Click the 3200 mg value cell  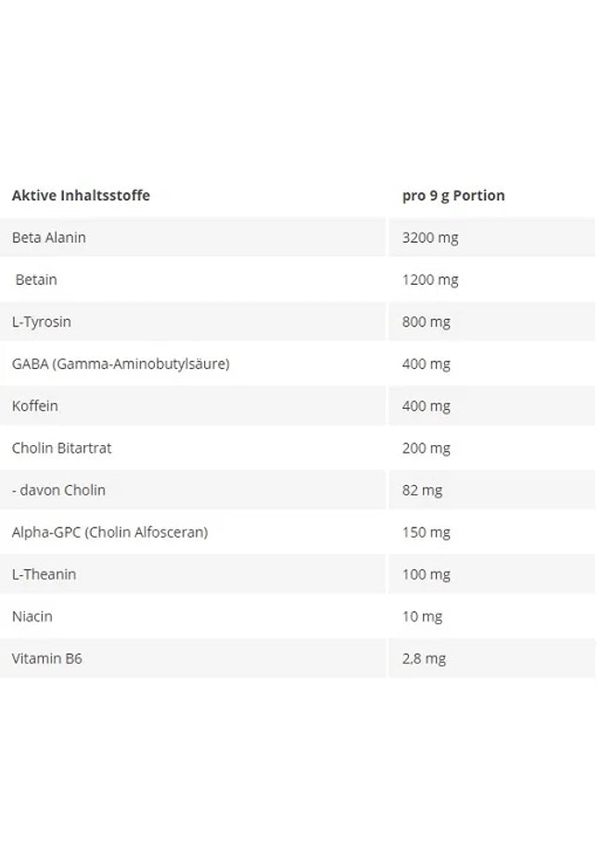click(430, 237)
